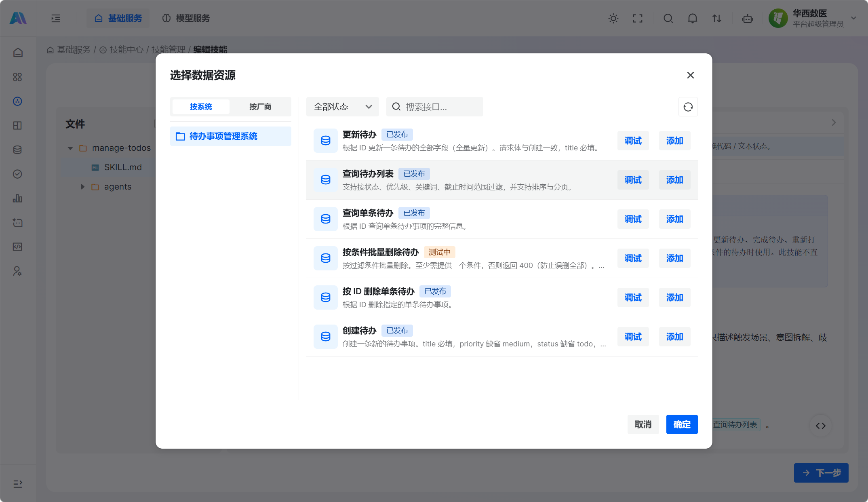
Task: Switch to the 按系统 tab
Action: (x=201, y=107)
